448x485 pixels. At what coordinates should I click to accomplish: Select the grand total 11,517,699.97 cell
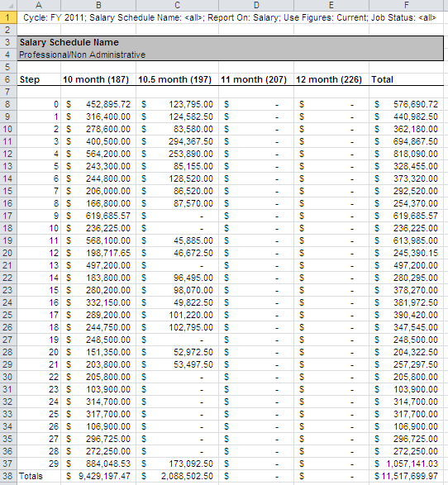click(406, 476)
